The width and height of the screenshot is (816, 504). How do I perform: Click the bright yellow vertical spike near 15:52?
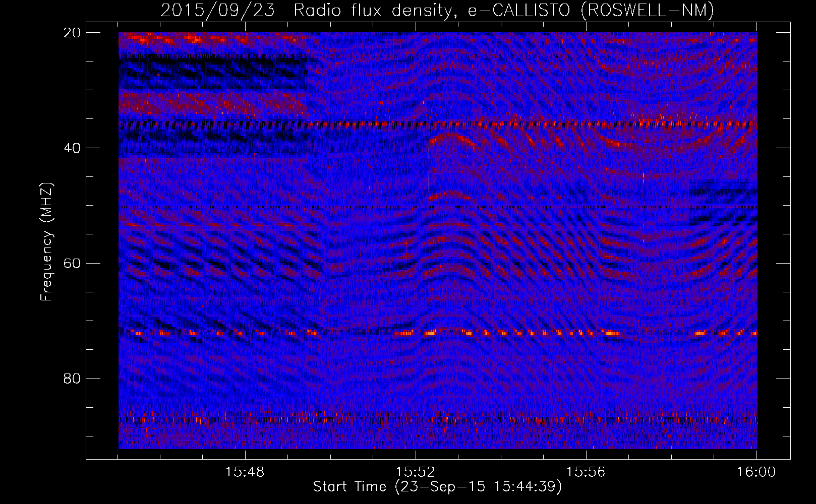click(429, 166)
